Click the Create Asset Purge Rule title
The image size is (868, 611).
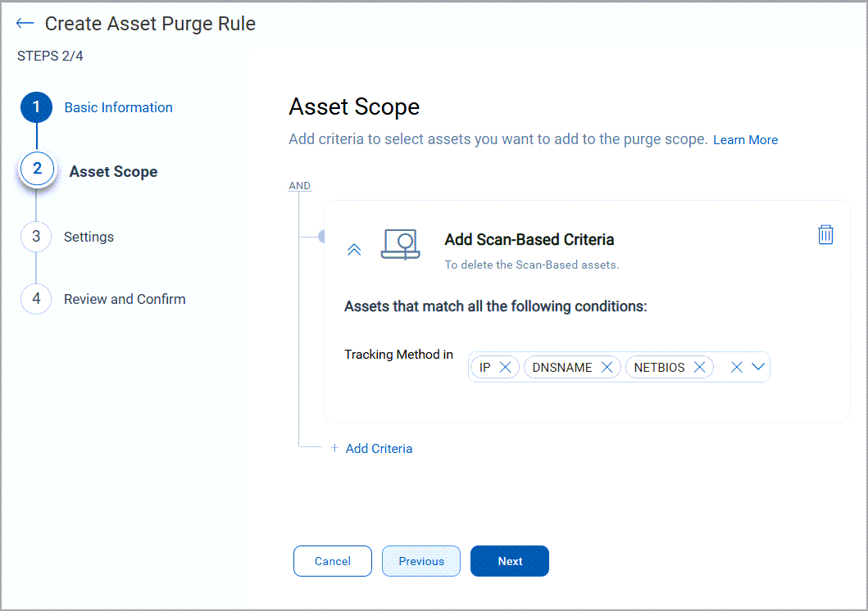pyautogui.click(x=150, y=24)
